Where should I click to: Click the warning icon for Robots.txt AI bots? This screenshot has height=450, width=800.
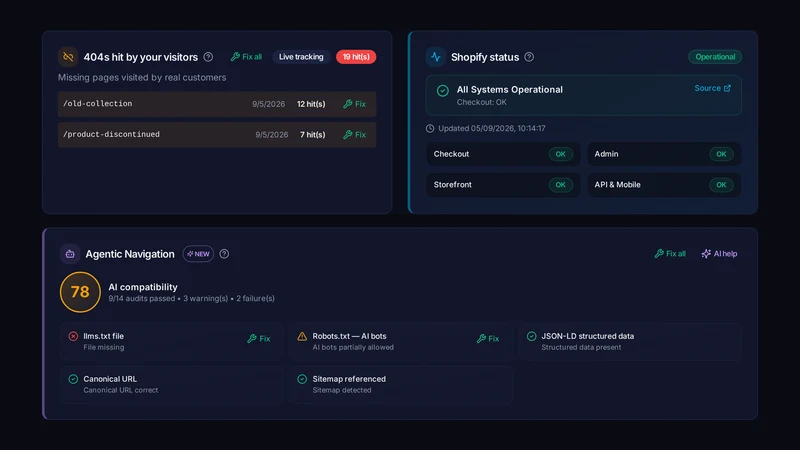(x=302, y=336)
